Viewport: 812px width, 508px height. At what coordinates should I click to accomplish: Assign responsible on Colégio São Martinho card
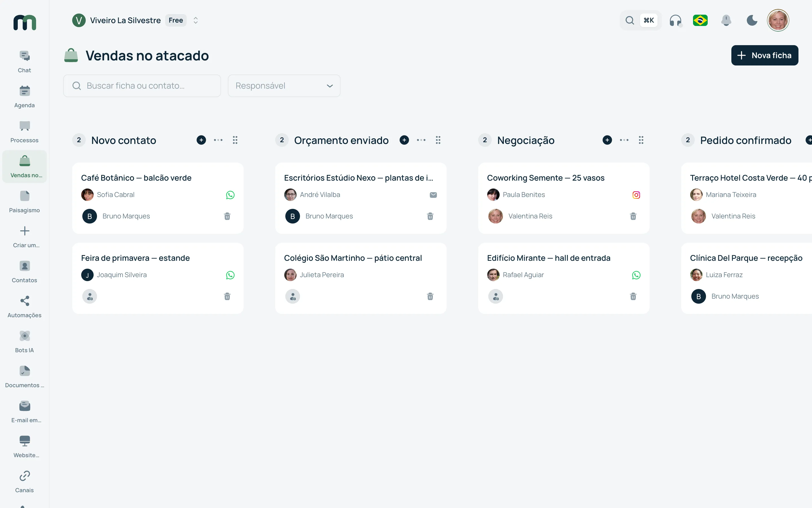click(293, 297)
